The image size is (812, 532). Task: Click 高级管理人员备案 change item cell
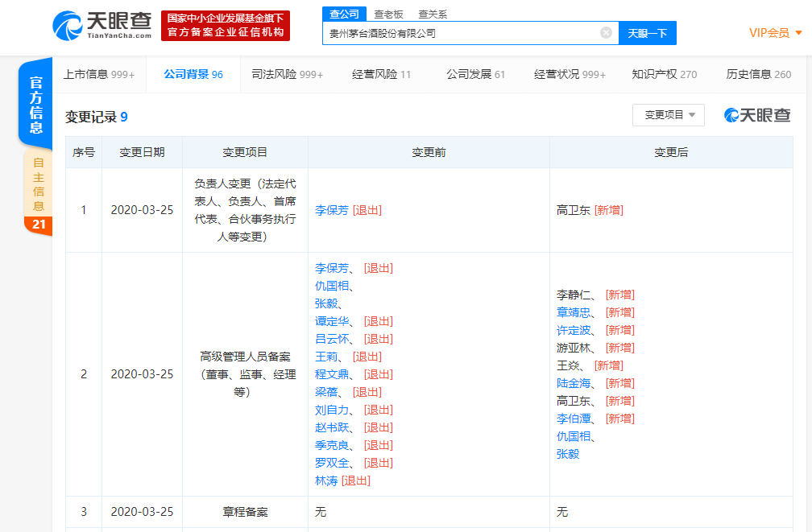coord(245,374)
